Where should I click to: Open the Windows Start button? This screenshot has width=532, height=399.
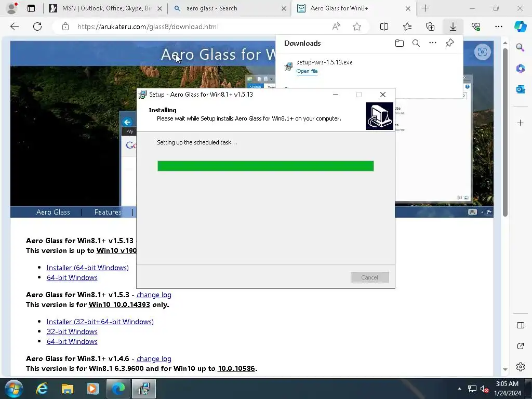pos(14,389)
